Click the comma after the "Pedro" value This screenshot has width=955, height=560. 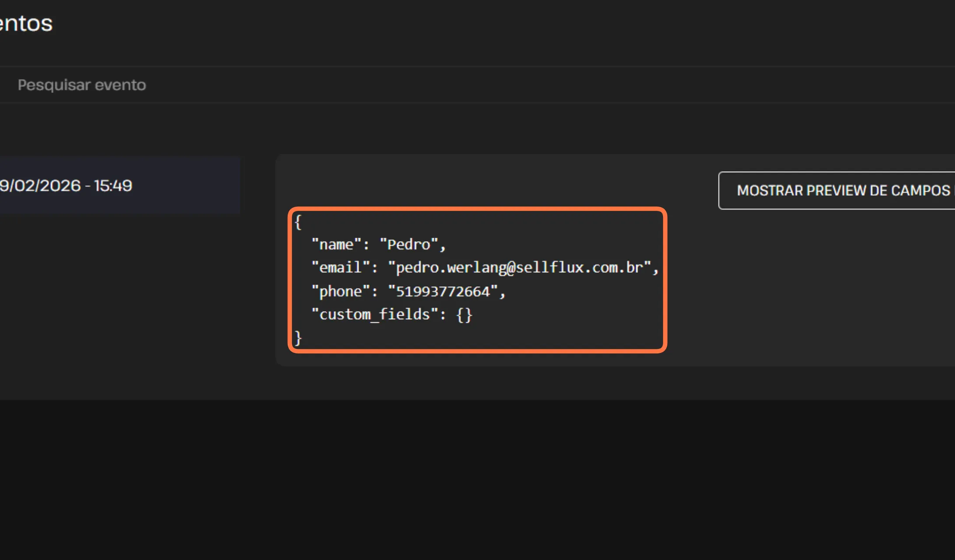(x=443, y=247)
